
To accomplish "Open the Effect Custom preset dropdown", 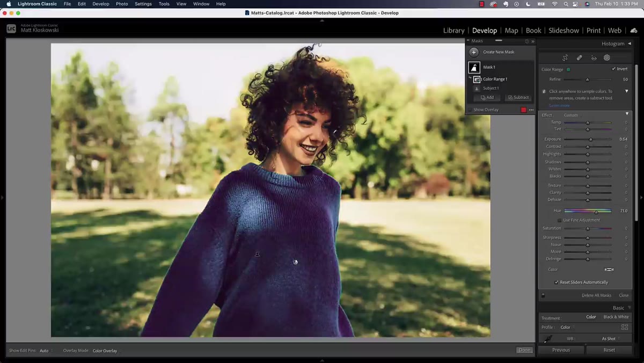I will point(573,115).
